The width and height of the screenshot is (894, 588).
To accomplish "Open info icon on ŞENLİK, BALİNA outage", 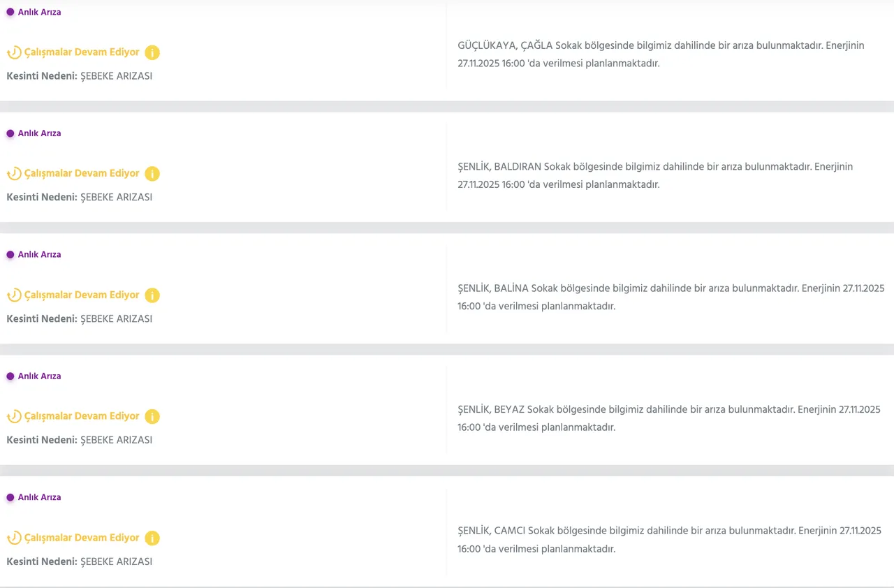I will (x=152, y=295).
